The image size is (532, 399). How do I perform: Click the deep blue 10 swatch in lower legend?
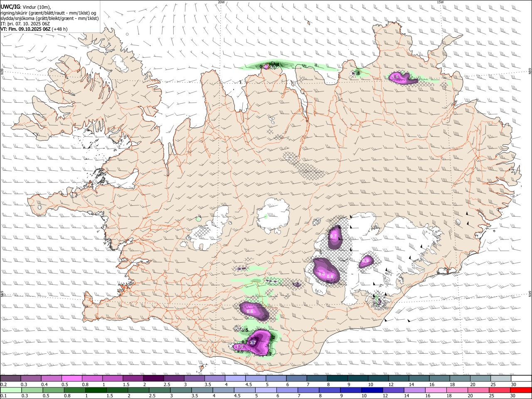pyautogui.click(x=372, y=390)
